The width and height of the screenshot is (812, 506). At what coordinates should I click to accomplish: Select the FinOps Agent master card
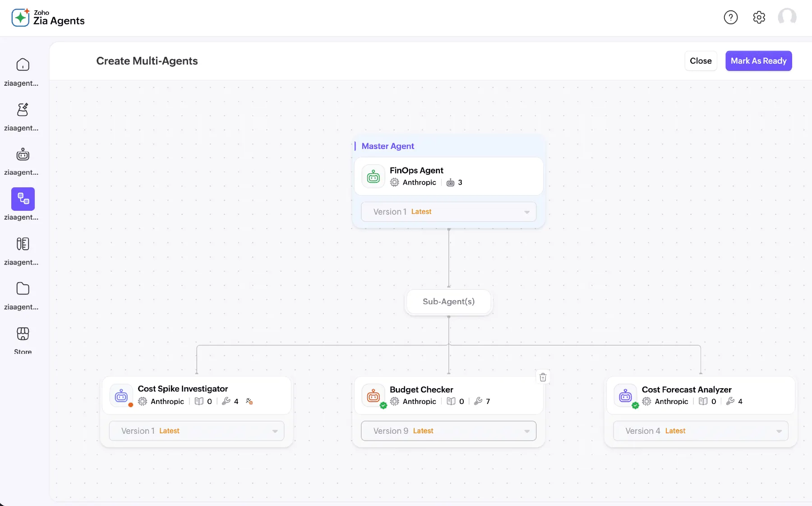(449, 176)
